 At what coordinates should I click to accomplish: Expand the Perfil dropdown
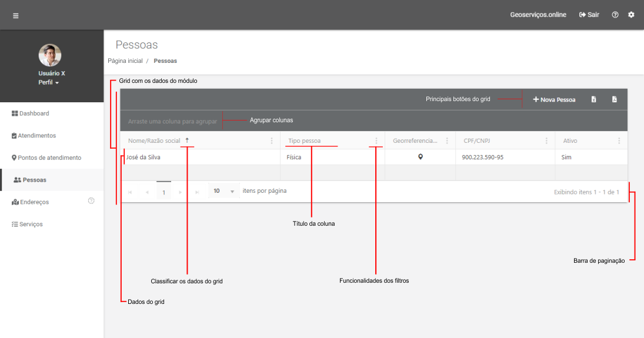point(49,82)
